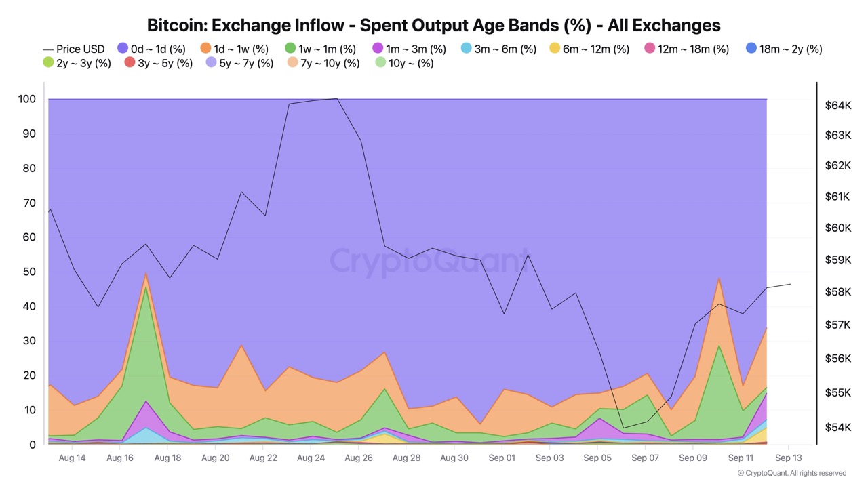This screenshot has height=488, width=868.
Task: Toggle the Price USD legend entry
Action: (x=73, y=49)
